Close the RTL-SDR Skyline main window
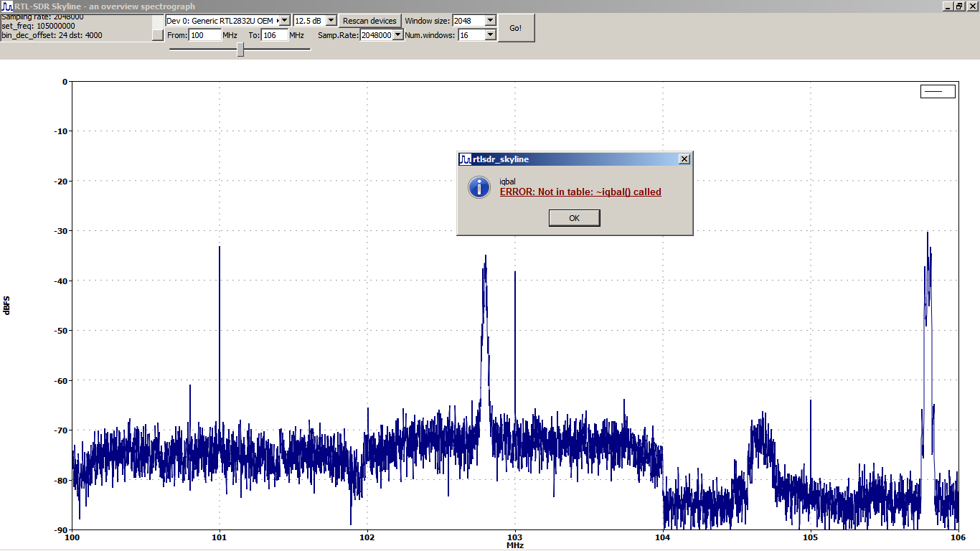The height and width of the screenshot is (551, 980). (x=971, y=6)
